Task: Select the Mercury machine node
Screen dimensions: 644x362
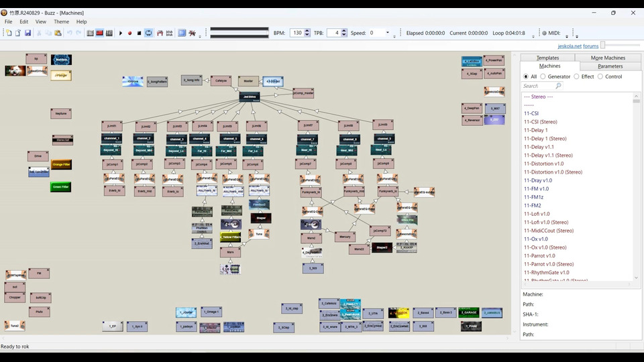Action: (345, 237)
